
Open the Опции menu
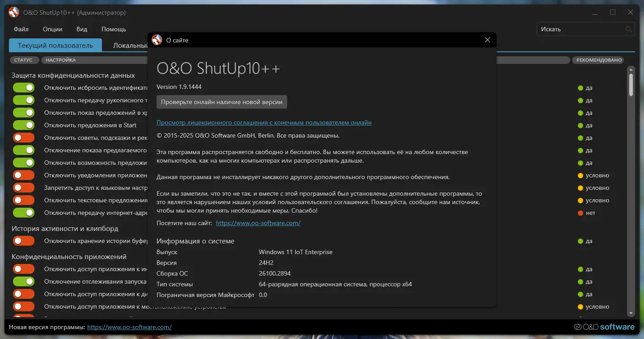coord(53,29)
